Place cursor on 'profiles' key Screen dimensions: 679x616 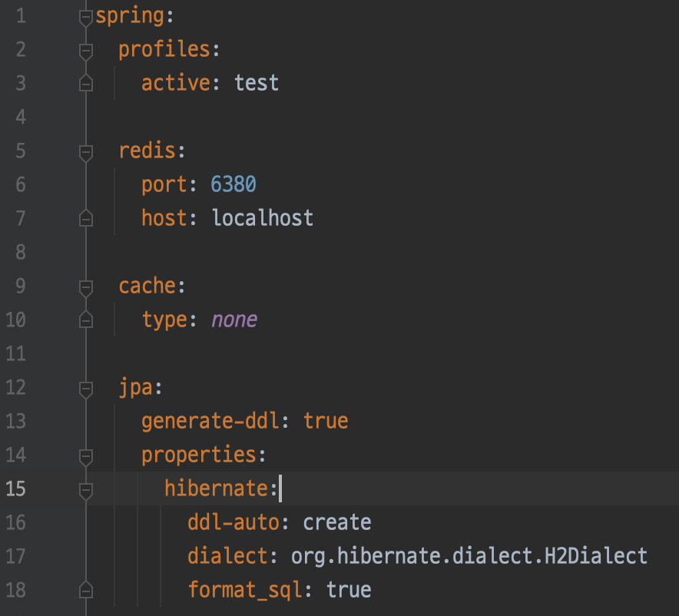pyautogui.click(x=164, y=49)
